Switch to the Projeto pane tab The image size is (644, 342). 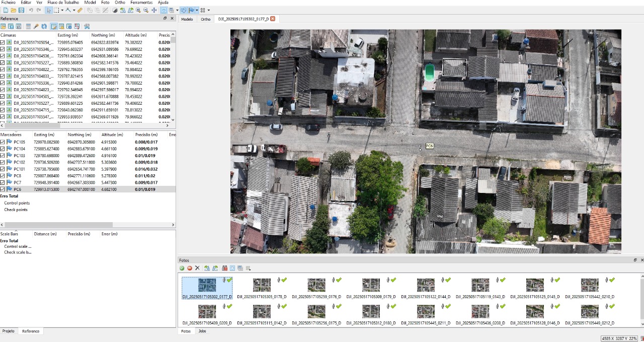click(9, 331)
